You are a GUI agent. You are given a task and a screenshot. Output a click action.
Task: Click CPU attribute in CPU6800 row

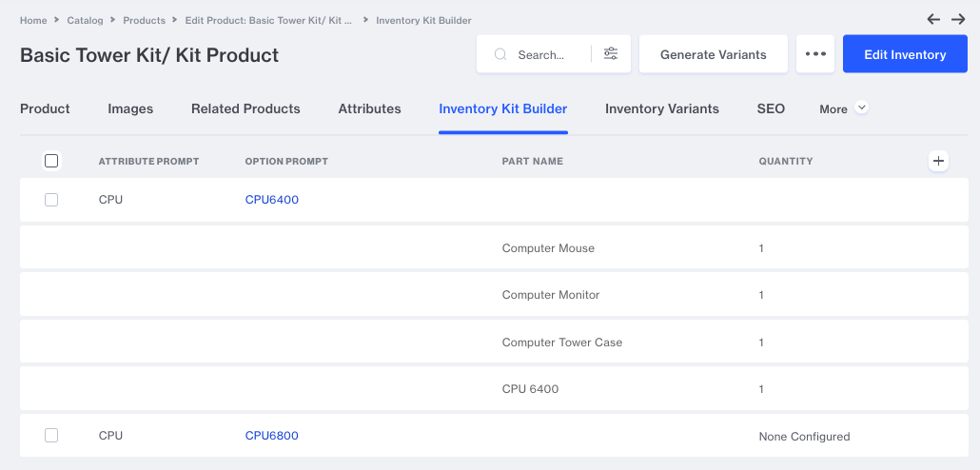pyautogui.click(x=110, y=436)
